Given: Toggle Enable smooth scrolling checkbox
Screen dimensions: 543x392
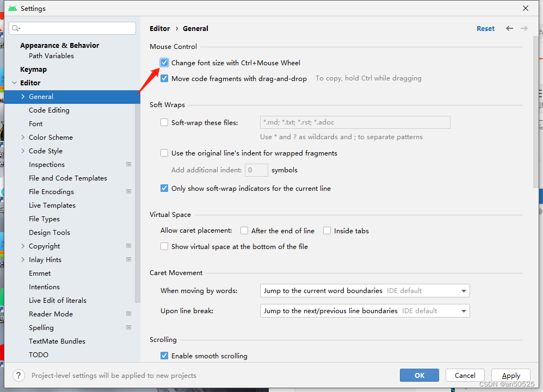Looking at the screenshot, I should [164, 356].
